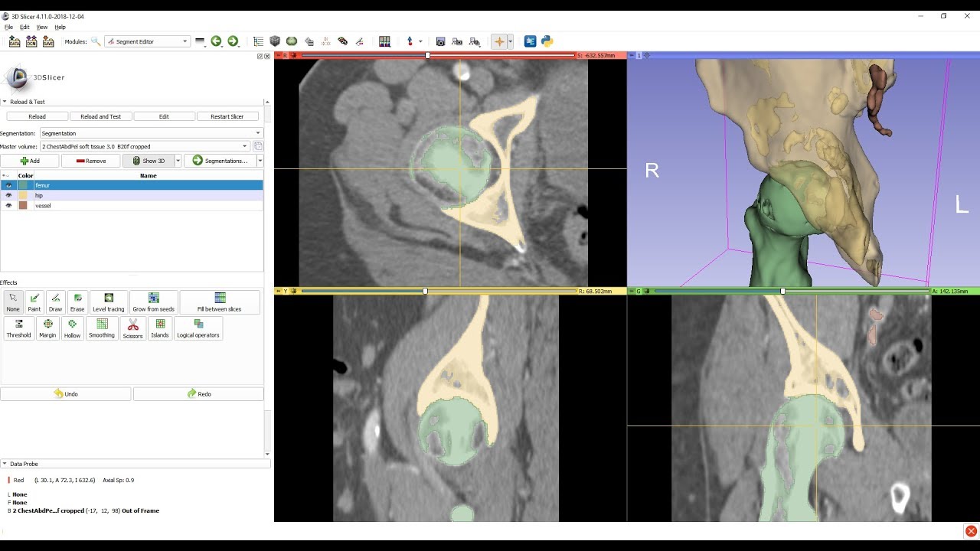
Task: Open the Modules Segment Editor dropdown
Action: pyautogui.click(x=147, y=41)
